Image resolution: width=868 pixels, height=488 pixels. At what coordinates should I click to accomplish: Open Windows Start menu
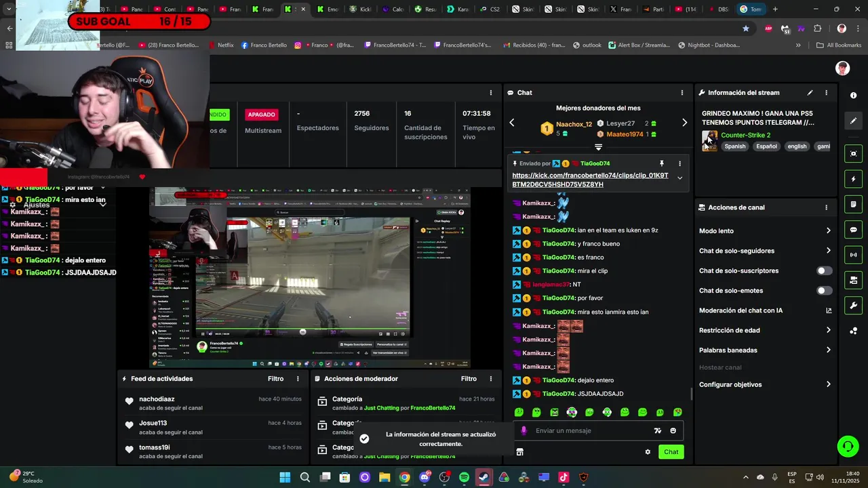pos(285,477)
